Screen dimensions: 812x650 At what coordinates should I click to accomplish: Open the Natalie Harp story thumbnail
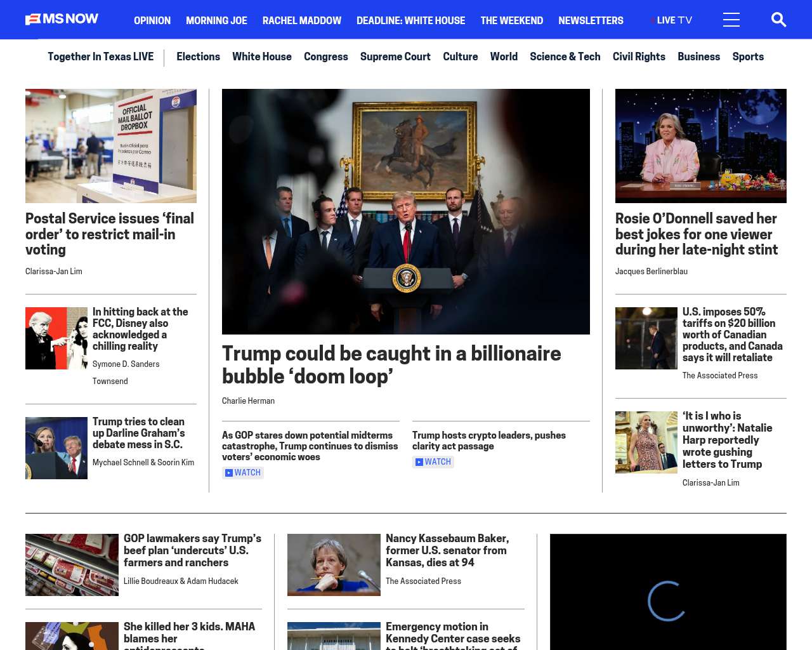tap(646, 442)
